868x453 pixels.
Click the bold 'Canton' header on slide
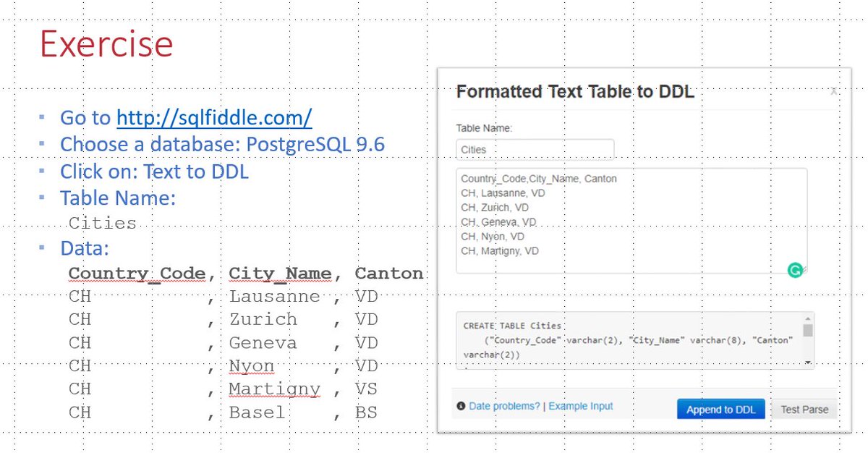tap(389, 274)
